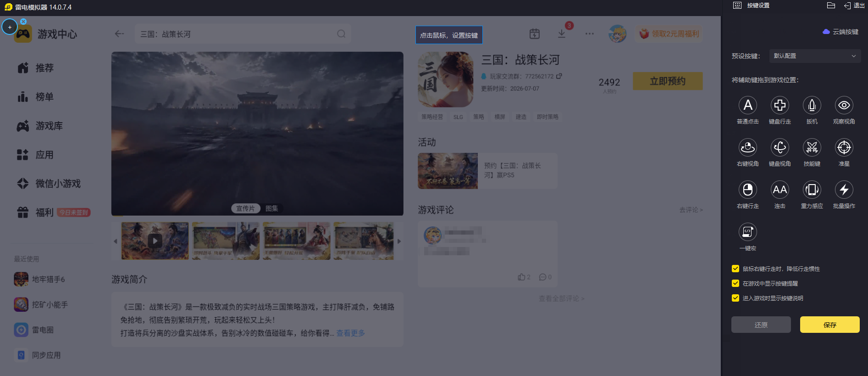Open 游戏库 game library in sidebar

[x=40, y=126]
